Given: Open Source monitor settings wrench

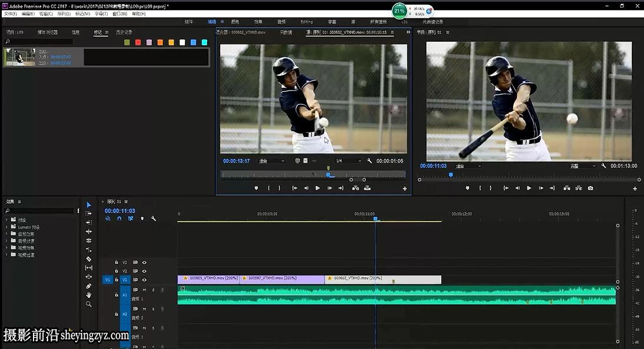Looking at the screenshot, I should coord(369,161).
